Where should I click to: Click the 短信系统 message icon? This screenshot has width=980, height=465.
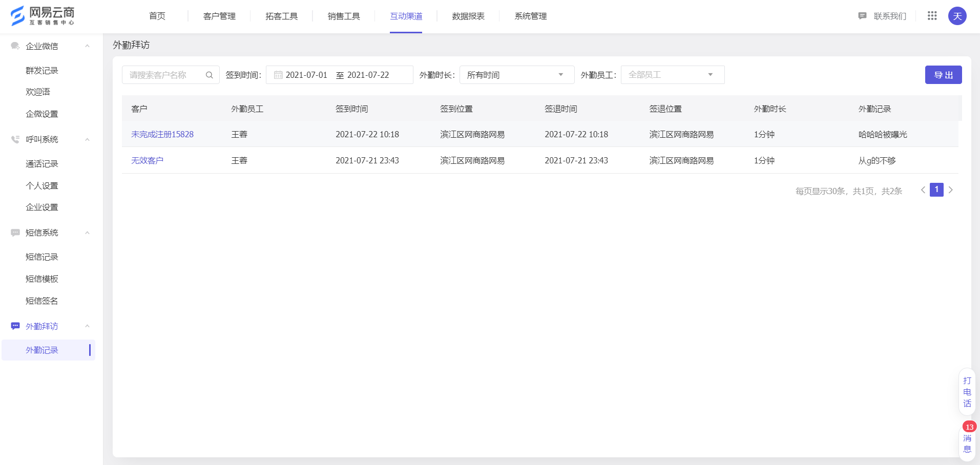[15, 233]
